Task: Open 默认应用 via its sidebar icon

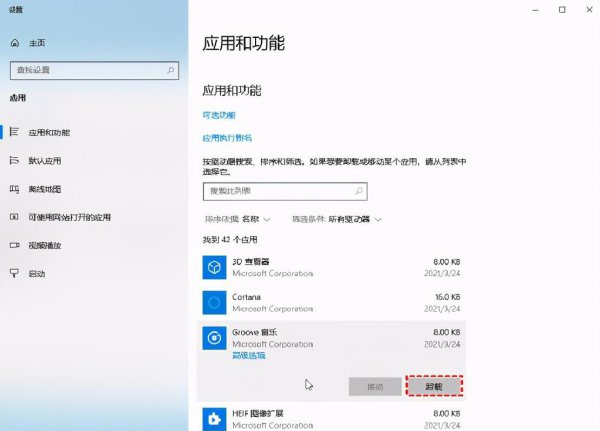Action: [14, 161]
